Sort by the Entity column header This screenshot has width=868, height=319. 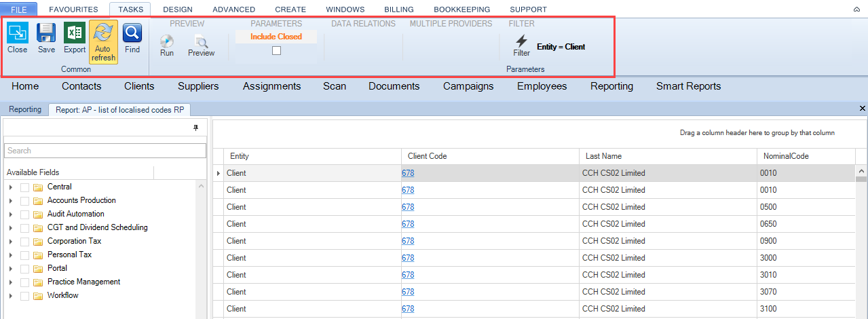click(x=313, y=156)
